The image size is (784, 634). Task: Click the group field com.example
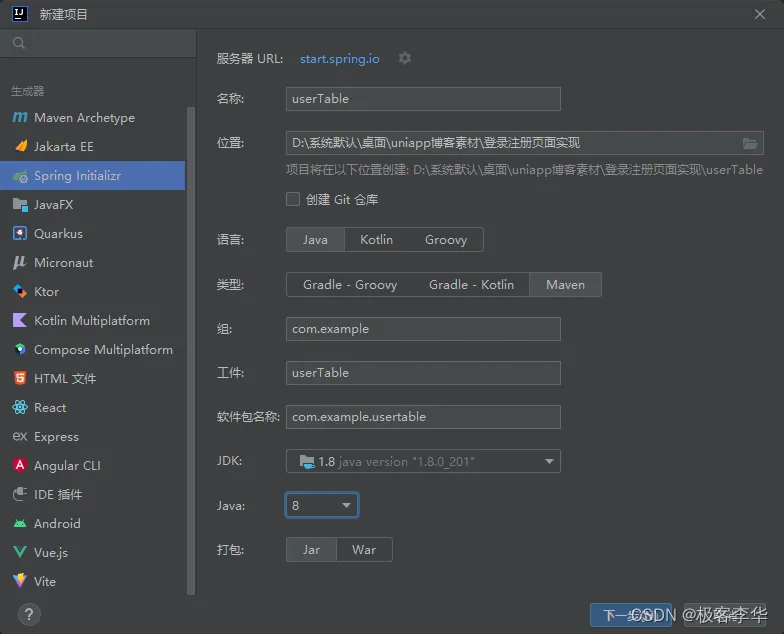[423, 329]
